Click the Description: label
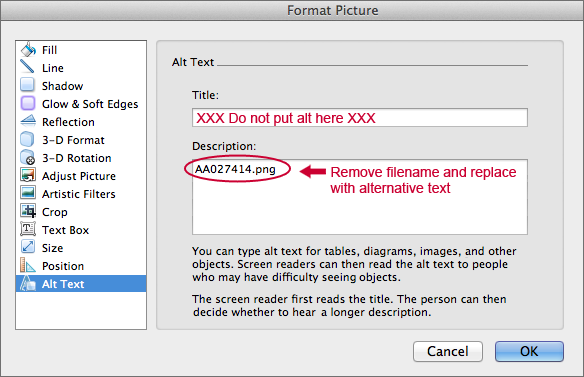This screenshot has height=377, width=584. (224, 146)
